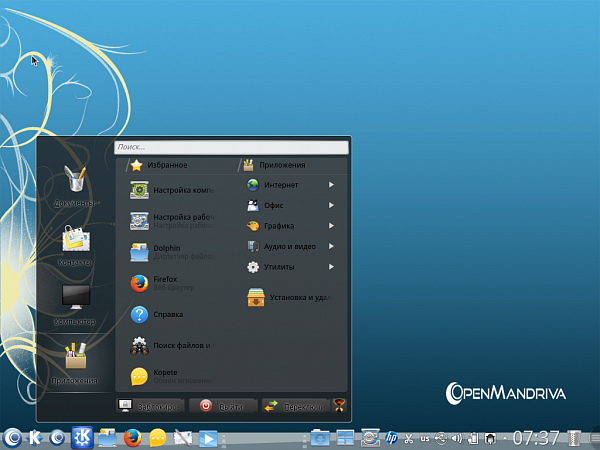Open the media player play icon in taskbar
This screenshot has height=450, width=600.
(x=208, y=439)
